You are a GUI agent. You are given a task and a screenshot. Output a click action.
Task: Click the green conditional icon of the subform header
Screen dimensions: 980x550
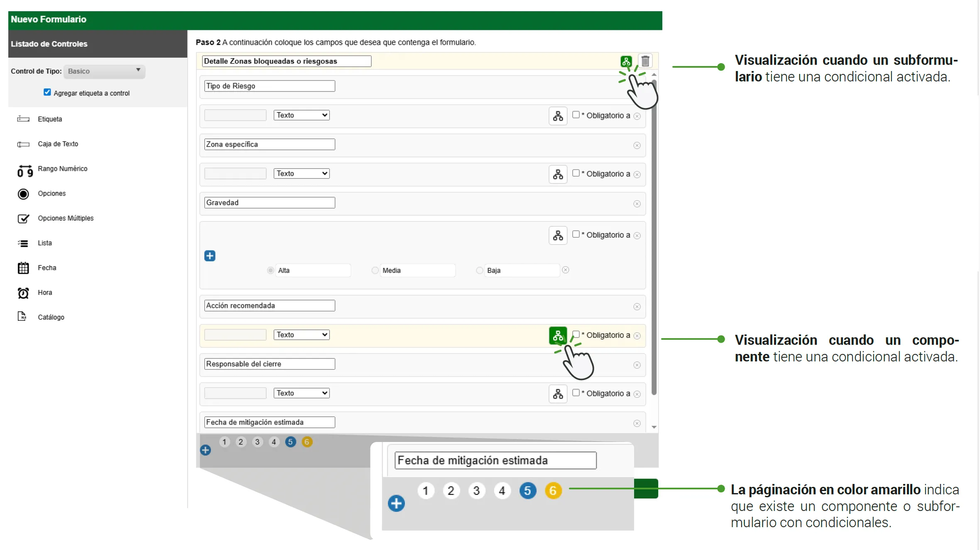(626, 61)
